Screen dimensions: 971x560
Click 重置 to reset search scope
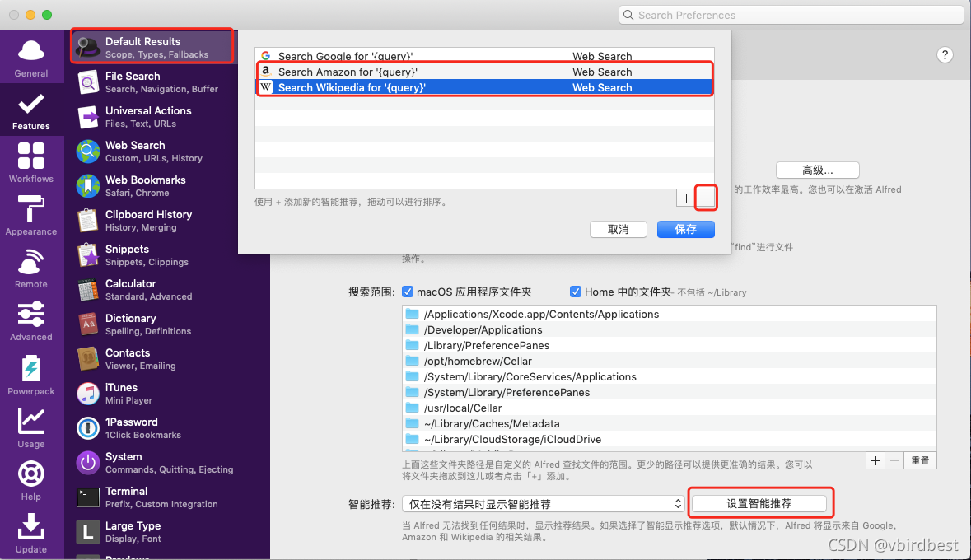920,461
